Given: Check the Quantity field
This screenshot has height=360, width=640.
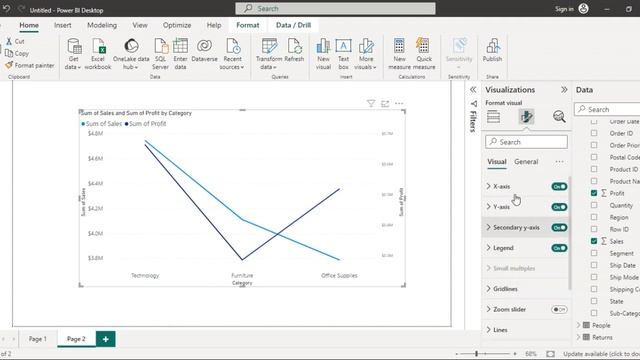Looking at the screenshot, I should 594,205.
